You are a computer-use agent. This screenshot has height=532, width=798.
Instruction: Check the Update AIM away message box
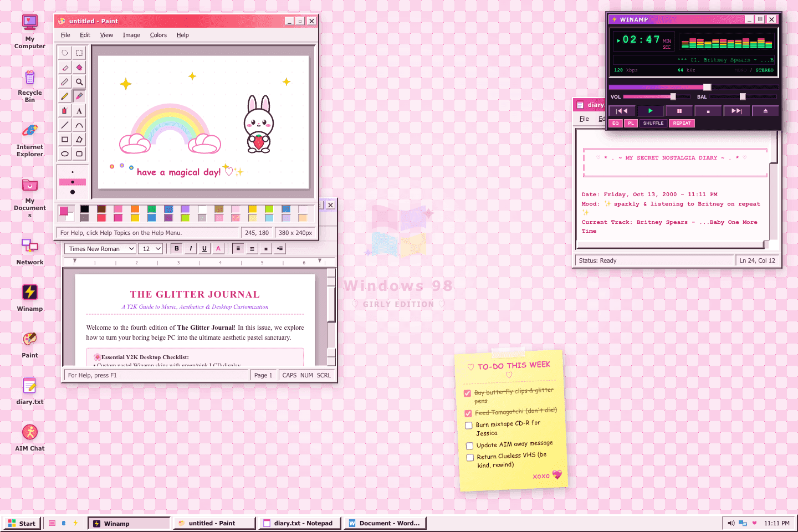(x=469, y=446)
